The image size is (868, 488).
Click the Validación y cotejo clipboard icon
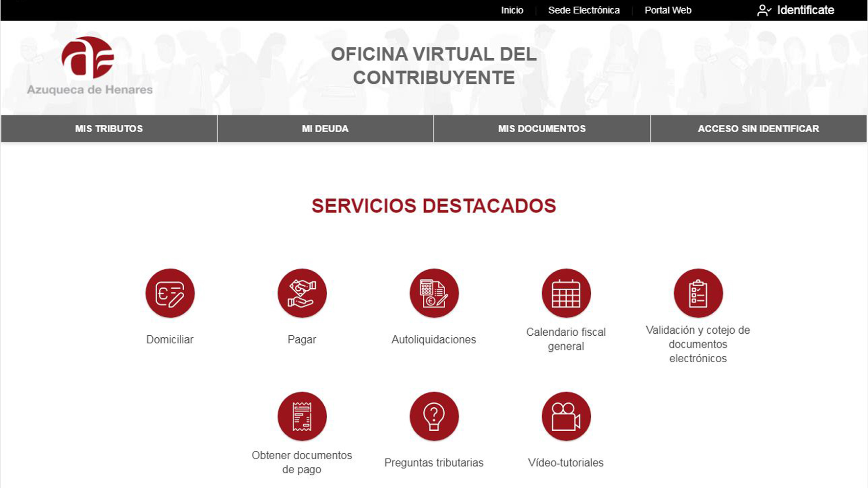(698, 293)
